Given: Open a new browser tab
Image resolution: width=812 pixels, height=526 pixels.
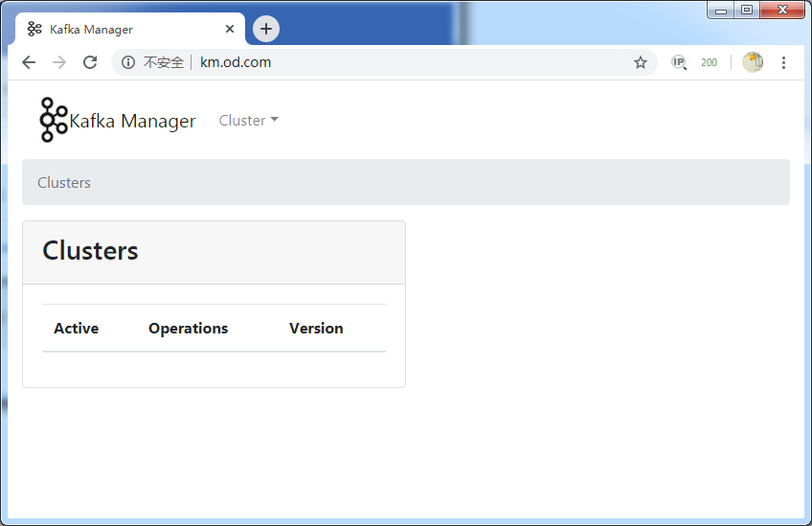Looking at the screenshot, I should click(266, 29).
